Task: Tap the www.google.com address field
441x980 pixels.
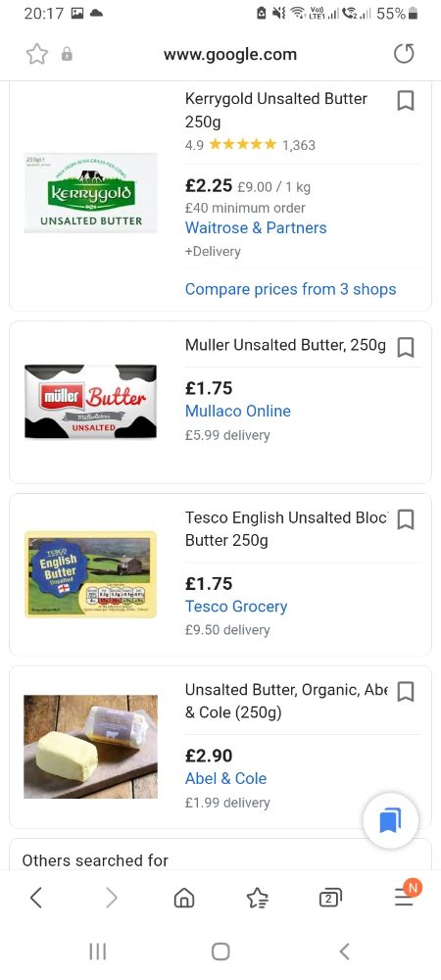Action: (x=230, y=54)
